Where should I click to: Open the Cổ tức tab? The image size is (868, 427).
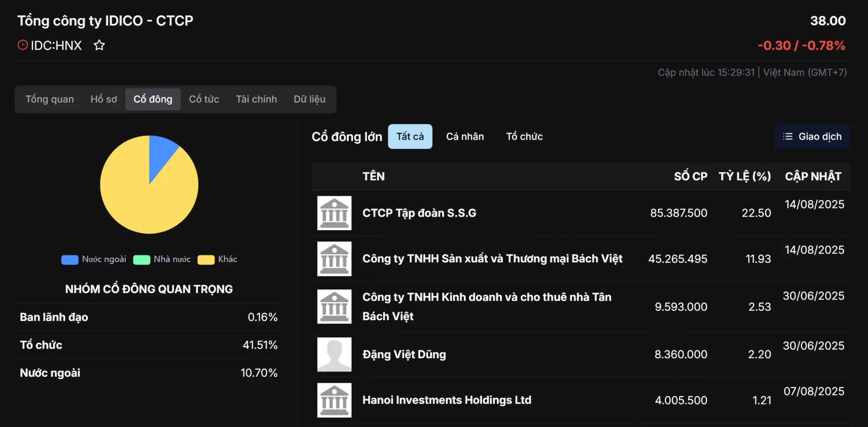pyautogui.click(x=204, y=99)
